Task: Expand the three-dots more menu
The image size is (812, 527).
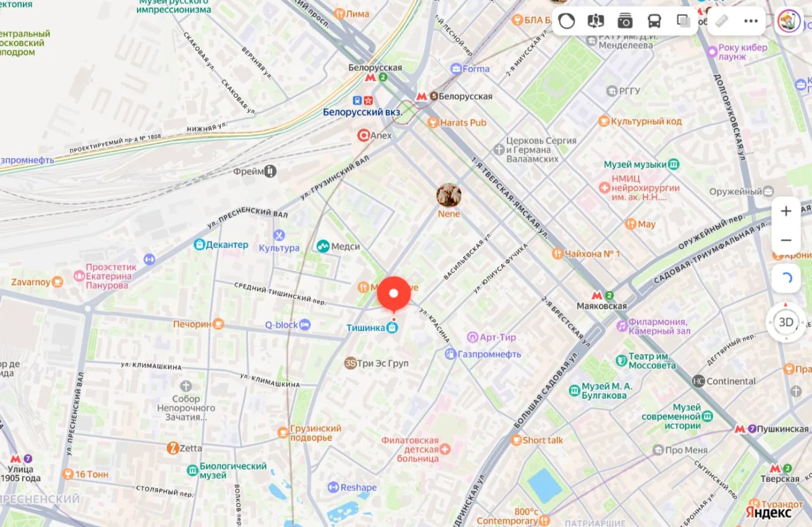Action: coord(751,21)
